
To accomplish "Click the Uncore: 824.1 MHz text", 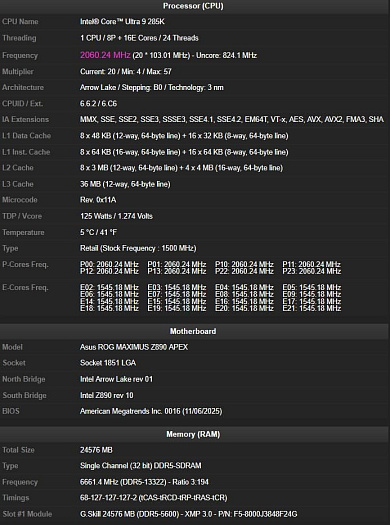I will (226, 55).
